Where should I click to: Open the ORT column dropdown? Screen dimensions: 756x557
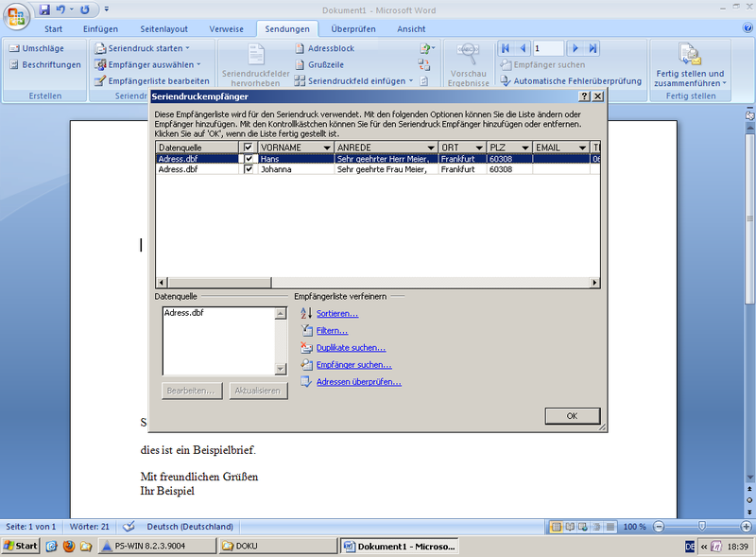479,148
